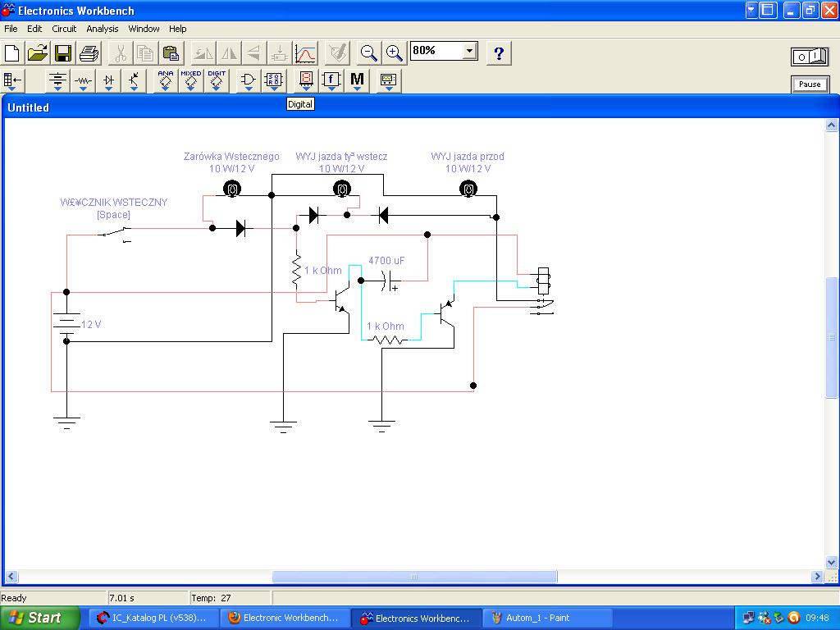Screen dimensions: 840x630
Task: Pause the running simulation
Action: coord(810,84)
